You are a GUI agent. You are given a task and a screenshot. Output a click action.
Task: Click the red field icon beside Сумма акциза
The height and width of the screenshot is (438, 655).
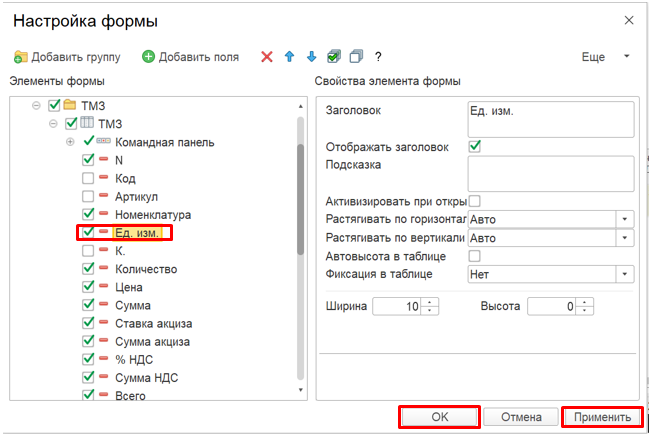tap(103, 341)
